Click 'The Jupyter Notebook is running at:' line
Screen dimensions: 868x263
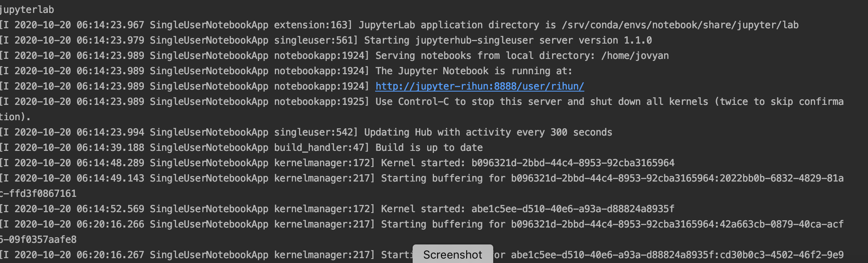pos(473,71)
